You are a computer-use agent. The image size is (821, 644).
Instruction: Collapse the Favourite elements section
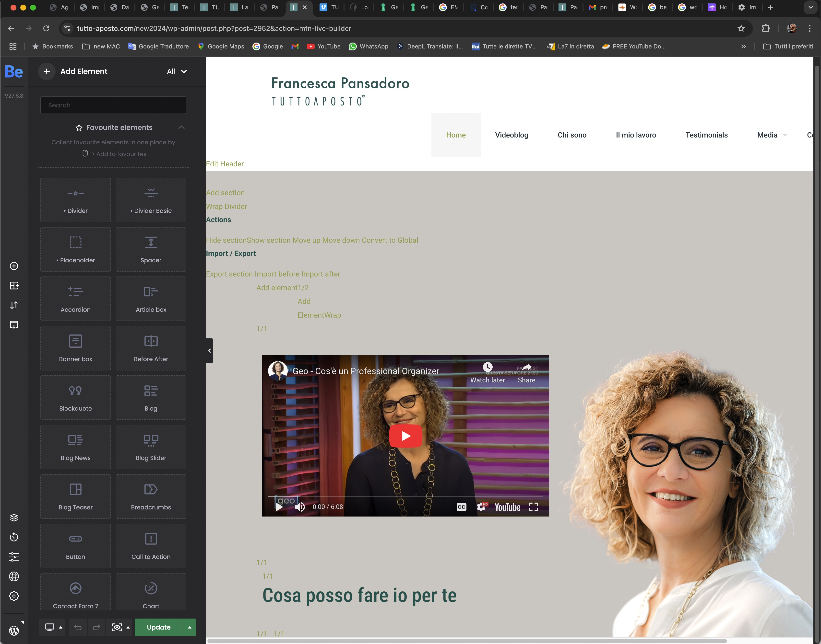pyautogui.click(x=181, y=127)
